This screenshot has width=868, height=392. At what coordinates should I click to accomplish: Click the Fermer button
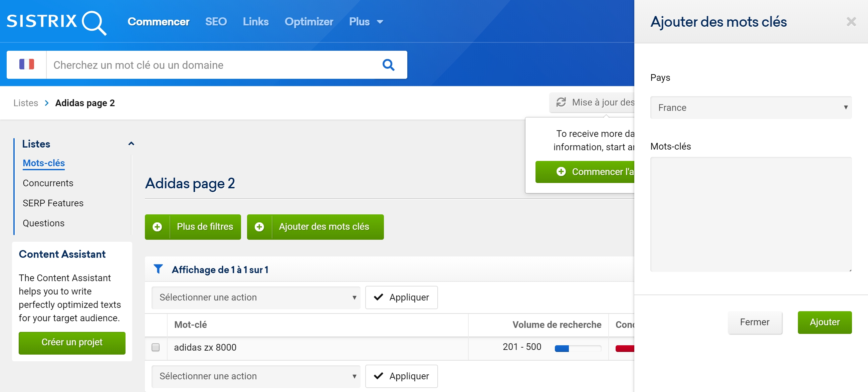[754, 322]
